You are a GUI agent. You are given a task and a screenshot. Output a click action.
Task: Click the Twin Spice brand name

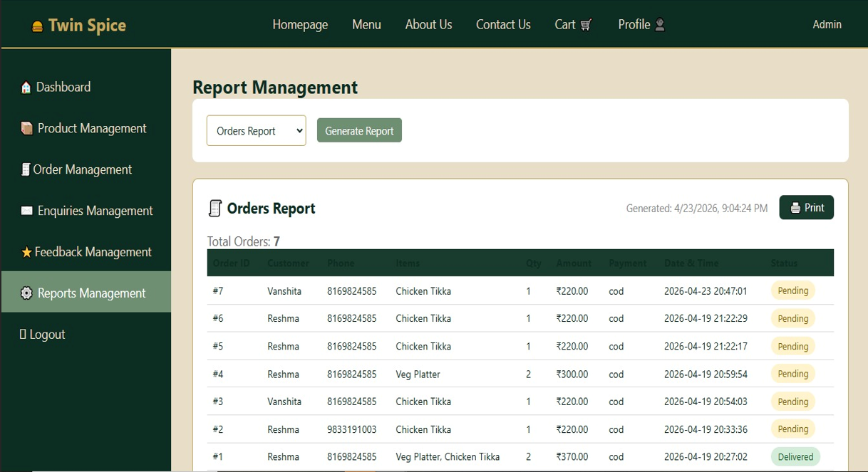click(87, 26)
